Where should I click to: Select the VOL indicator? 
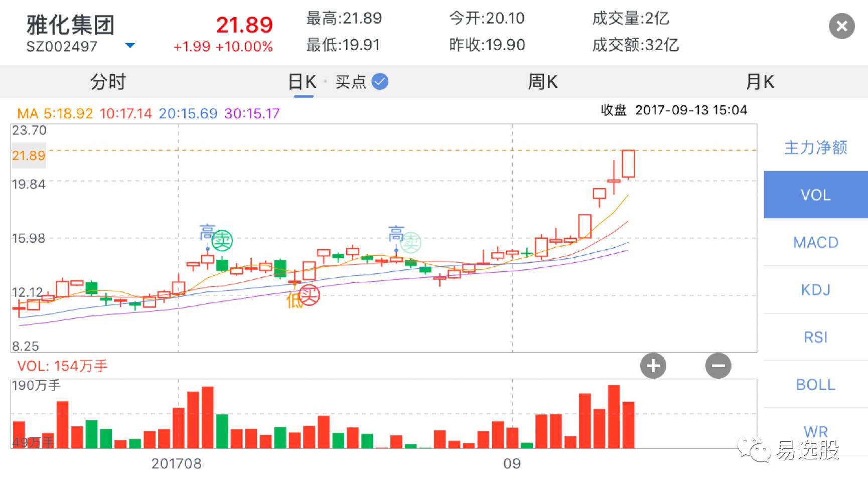(x=816, y=195)
